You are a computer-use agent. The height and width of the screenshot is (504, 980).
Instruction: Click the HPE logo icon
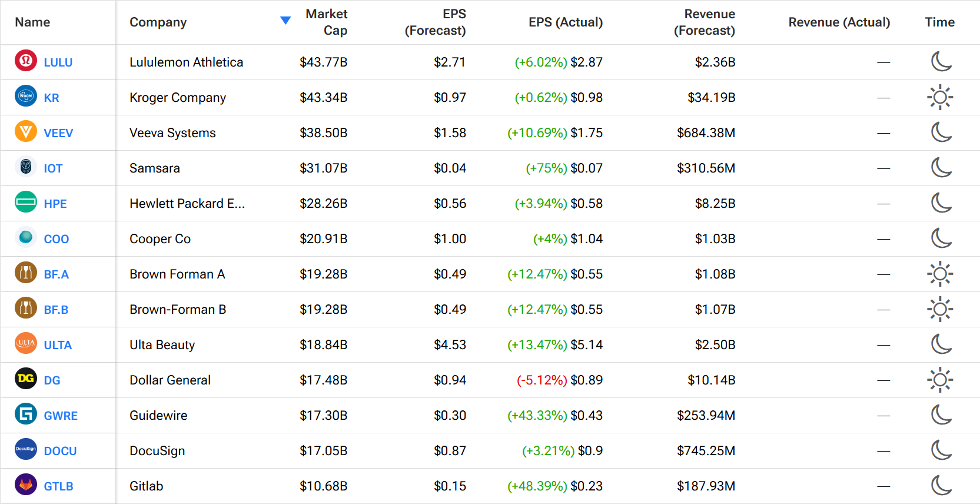click(x=26, y=202)
